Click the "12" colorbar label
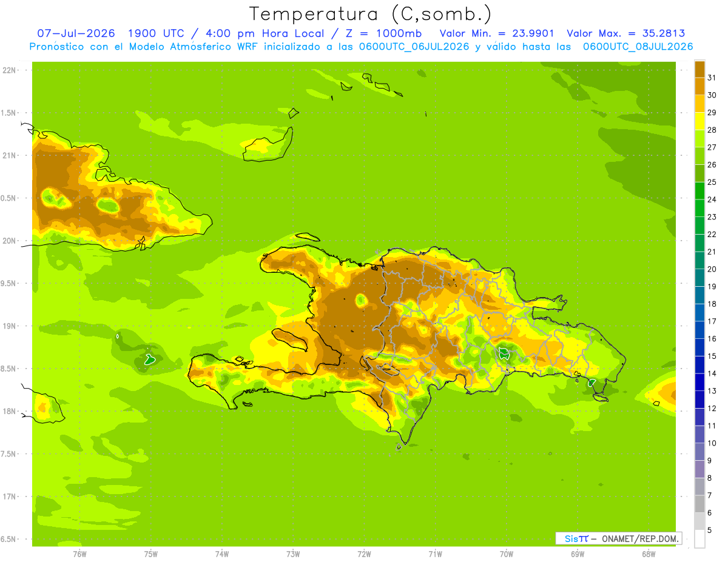Image resolution: width=728 pixels, height=562 pixels. (712, 409)
